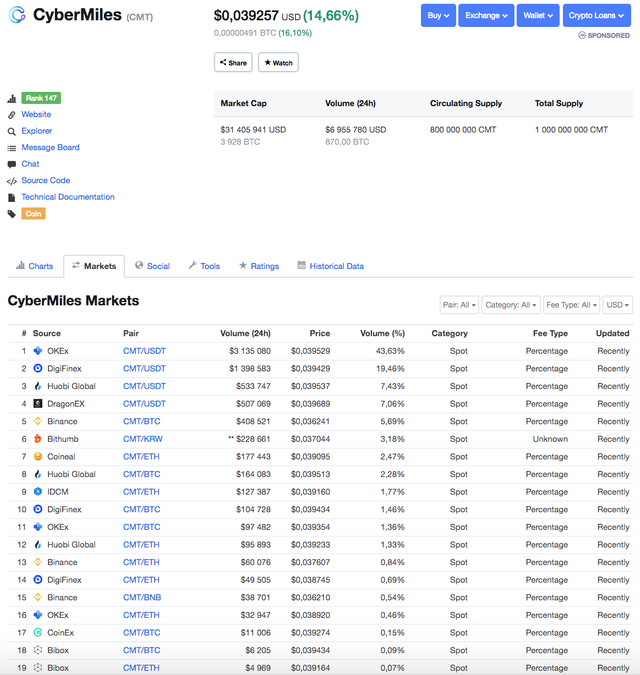This screenshot has height=675, width=640.
Task: Click the $0,039257 price heading
Action: coord(246,15)
